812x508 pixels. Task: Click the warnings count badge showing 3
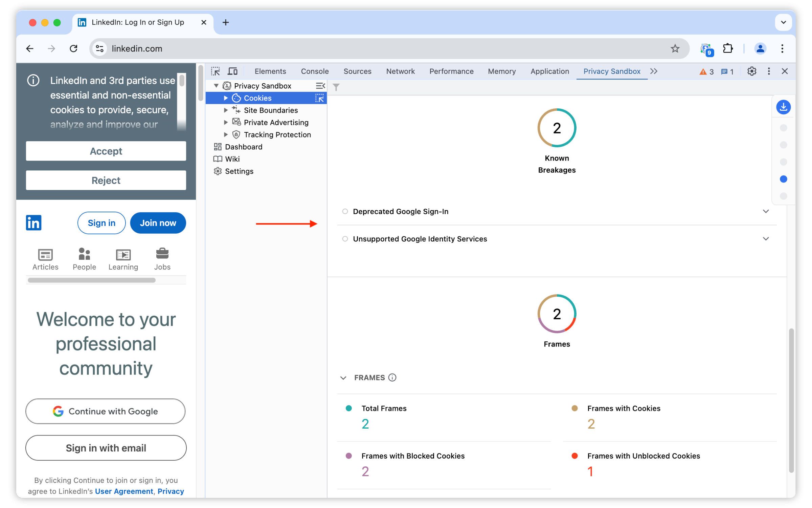706,71
